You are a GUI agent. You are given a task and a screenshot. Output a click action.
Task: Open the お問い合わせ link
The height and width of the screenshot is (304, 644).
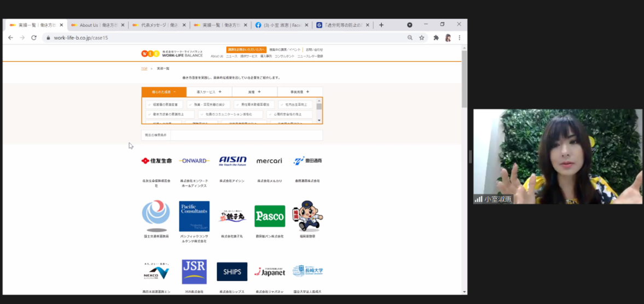[x=314, y=50]
